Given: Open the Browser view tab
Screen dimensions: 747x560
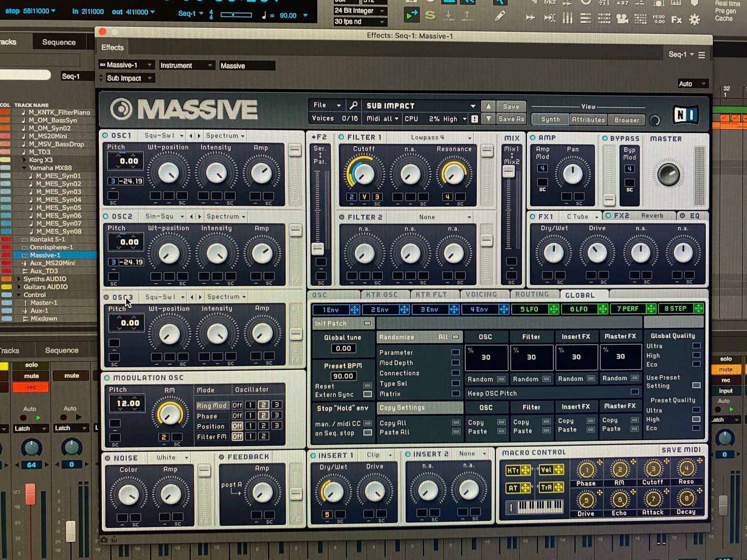Looking at the screenshot, I should coord(626,120).
